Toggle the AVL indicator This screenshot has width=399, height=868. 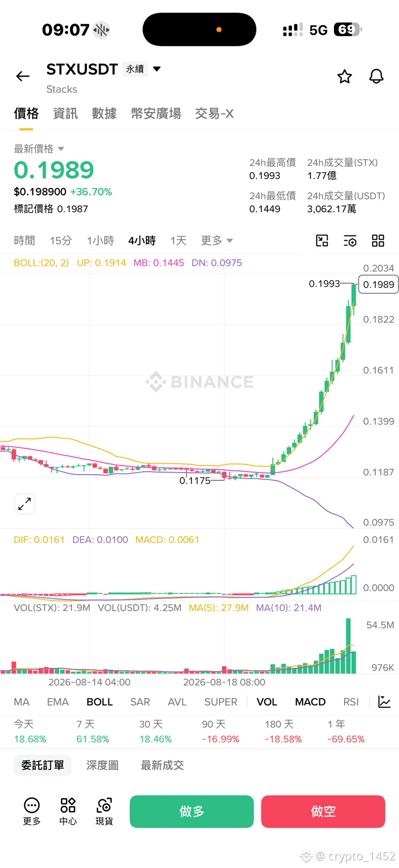click(x=177, y=702)
